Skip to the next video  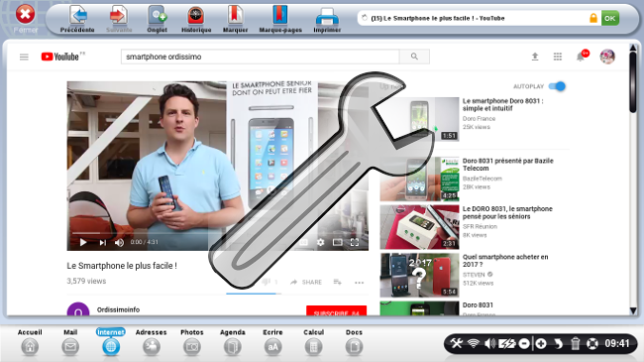coord(103,242)
